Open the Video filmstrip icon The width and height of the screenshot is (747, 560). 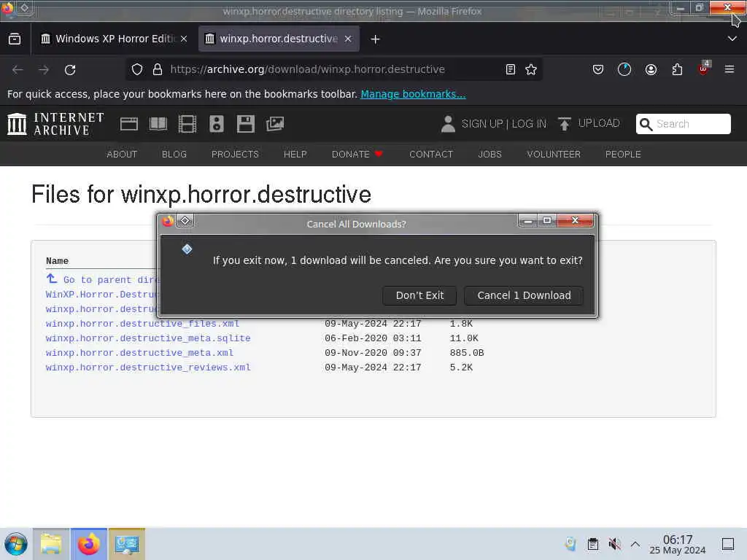(x=187, y=124)
